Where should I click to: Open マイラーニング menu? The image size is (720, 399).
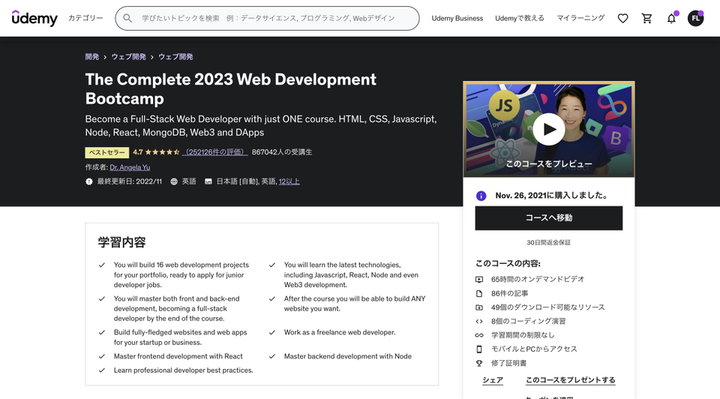pos(580,18)
